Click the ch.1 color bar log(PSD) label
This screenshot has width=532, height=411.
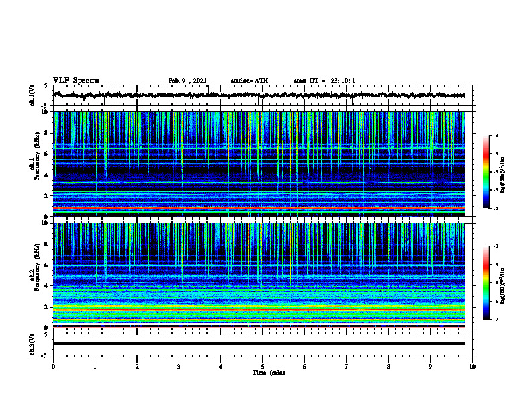(504, 175)
